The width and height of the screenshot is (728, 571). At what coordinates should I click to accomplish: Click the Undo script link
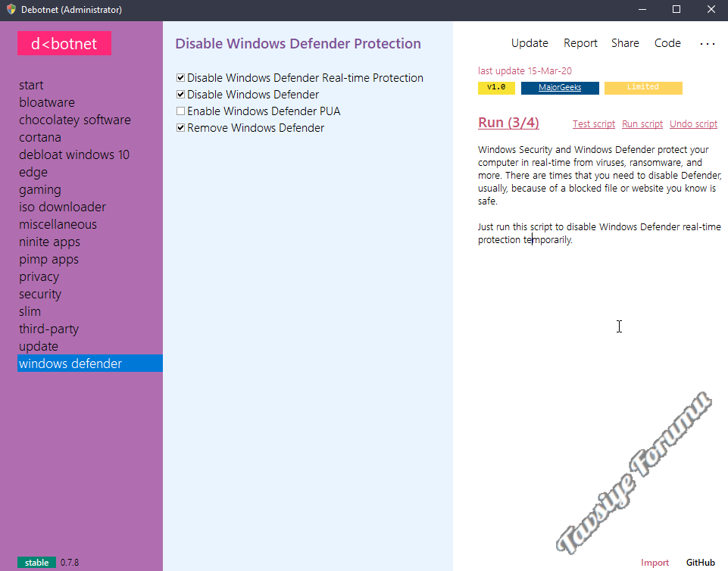tap(694, 124)
